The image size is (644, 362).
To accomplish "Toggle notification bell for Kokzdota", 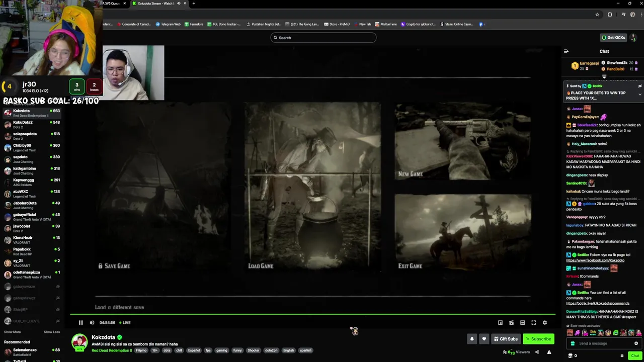I will point(472,339).
